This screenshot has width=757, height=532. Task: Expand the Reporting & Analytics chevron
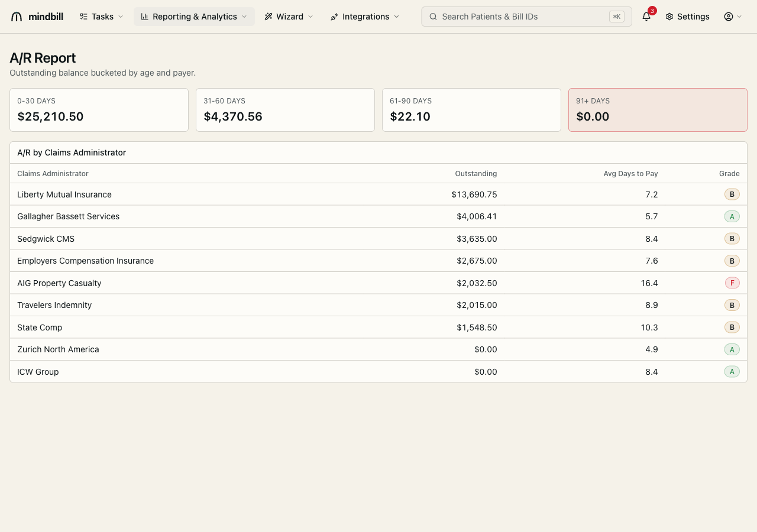[244, 17]
